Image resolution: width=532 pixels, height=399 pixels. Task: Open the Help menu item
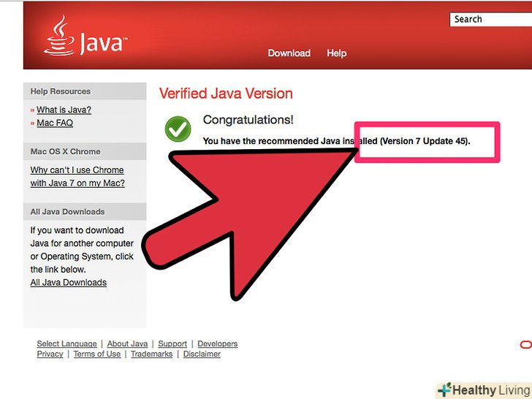pyautogui.click(x=337, y=53)
